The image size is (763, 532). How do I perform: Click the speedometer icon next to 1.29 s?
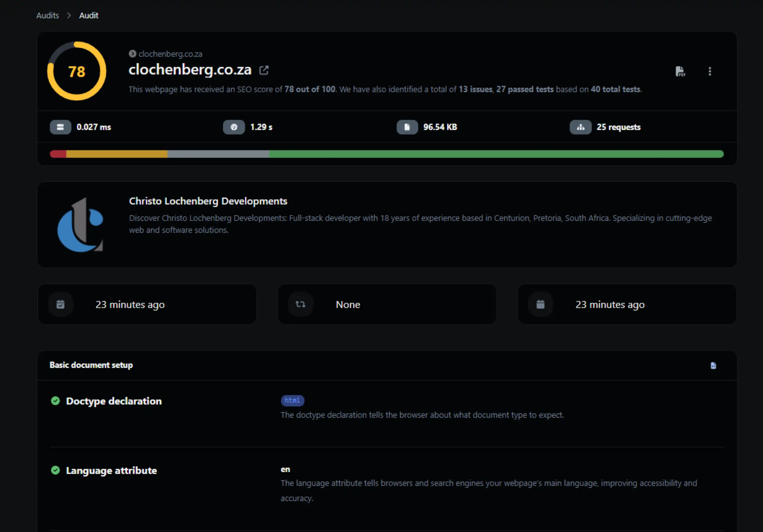click(234, 127)
